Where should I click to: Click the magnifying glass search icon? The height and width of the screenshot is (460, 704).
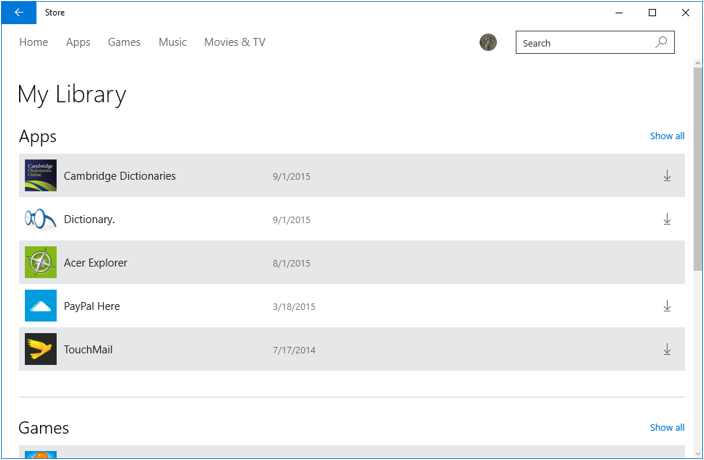click(661, 42)
